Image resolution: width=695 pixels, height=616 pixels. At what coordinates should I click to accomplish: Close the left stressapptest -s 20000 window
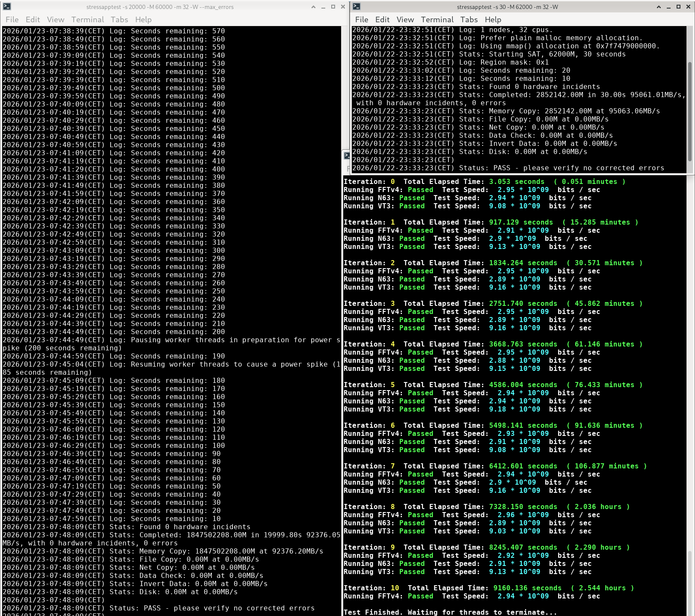[343, 7]
